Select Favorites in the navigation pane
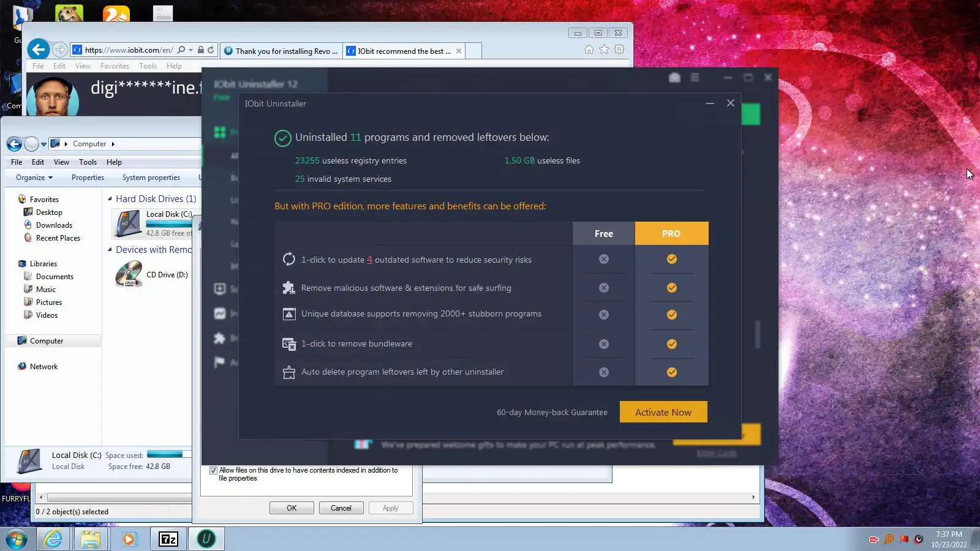Image resolution: width=980 pixels, height=551 pixels. pyautogui.click(x=44, y=200)
